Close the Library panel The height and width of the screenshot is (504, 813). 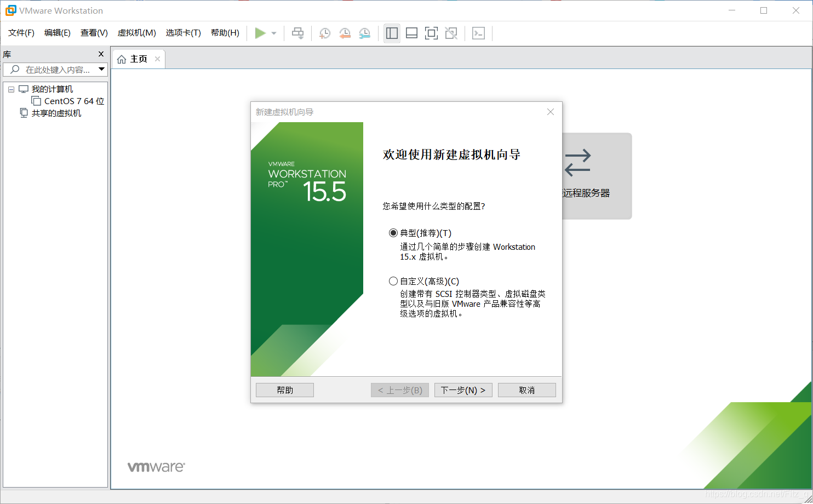point(101,54)
